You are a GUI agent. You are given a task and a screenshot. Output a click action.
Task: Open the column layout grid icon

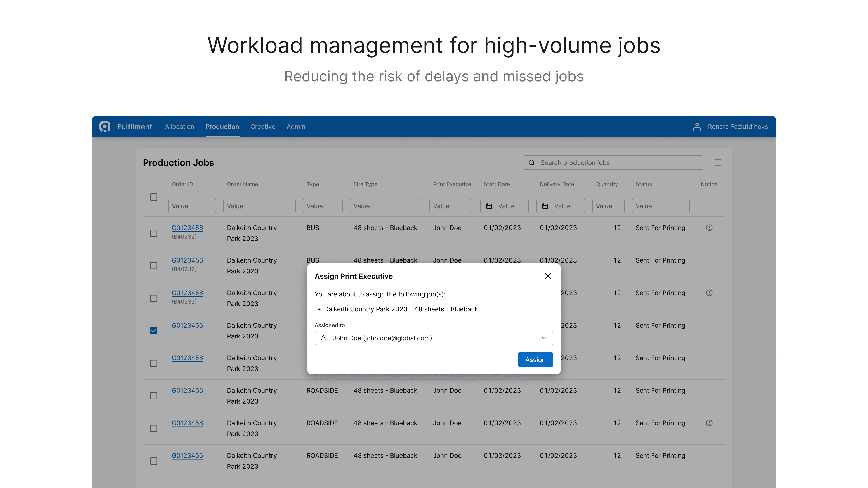pos(718,163)
